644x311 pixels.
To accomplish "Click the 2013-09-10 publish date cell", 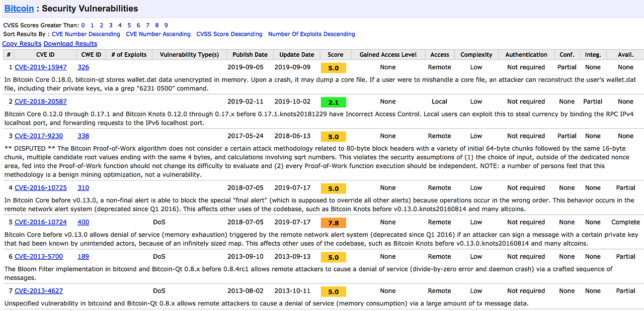I will pos(245,256).
